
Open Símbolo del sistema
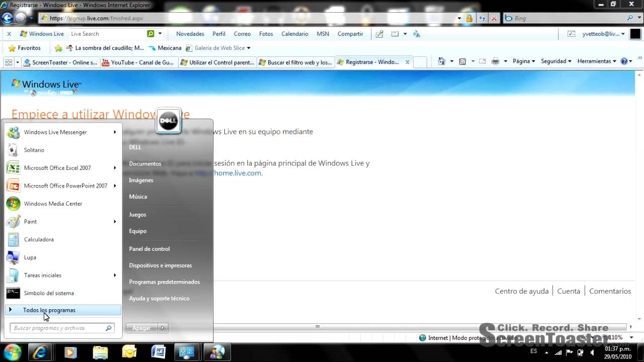[63, 293]
